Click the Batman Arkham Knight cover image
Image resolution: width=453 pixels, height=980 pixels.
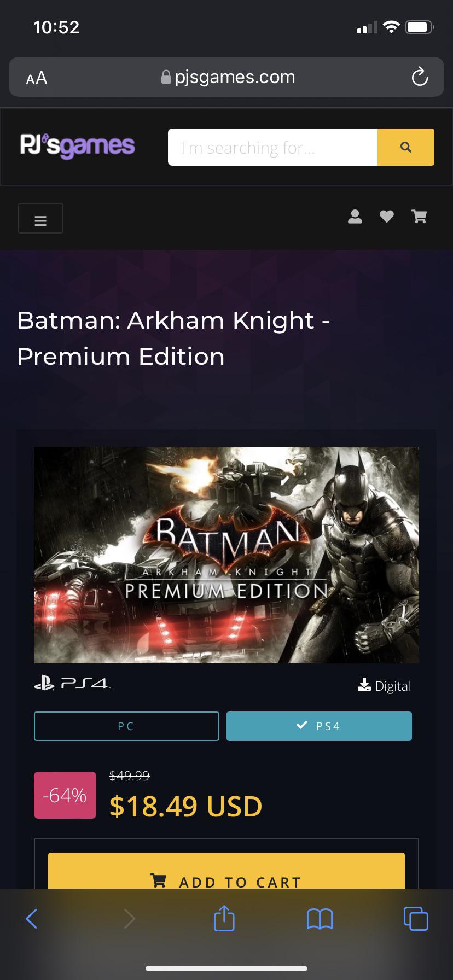226,555
